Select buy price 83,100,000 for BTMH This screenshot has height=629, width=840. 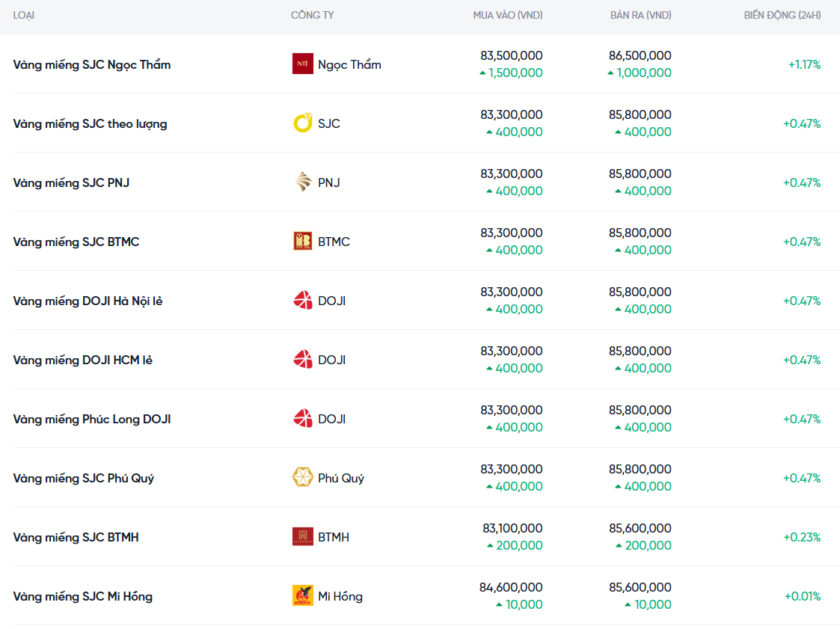tap(512, 528)
